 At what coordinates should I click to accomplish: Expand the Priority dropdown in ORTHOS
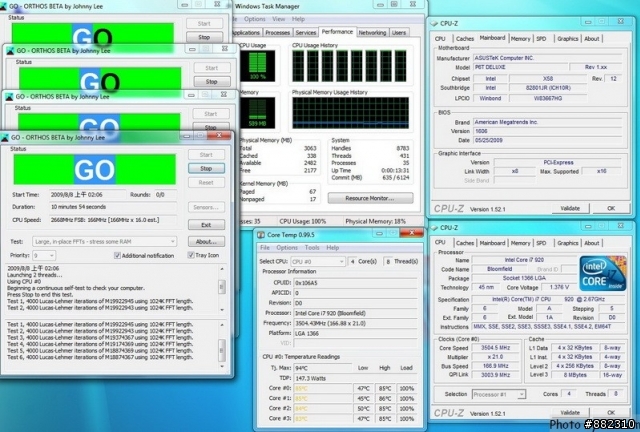(44, 256)
